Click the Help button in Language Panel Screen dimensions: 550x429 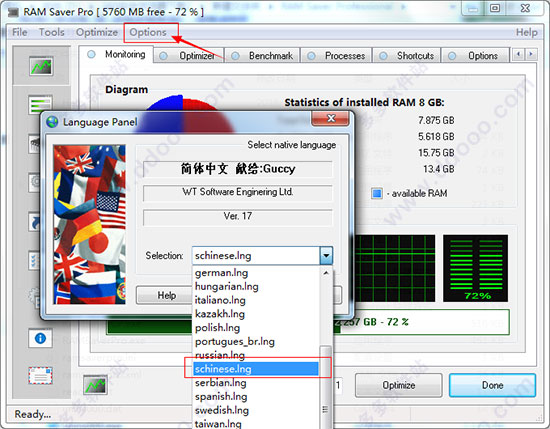click(164, 295)
